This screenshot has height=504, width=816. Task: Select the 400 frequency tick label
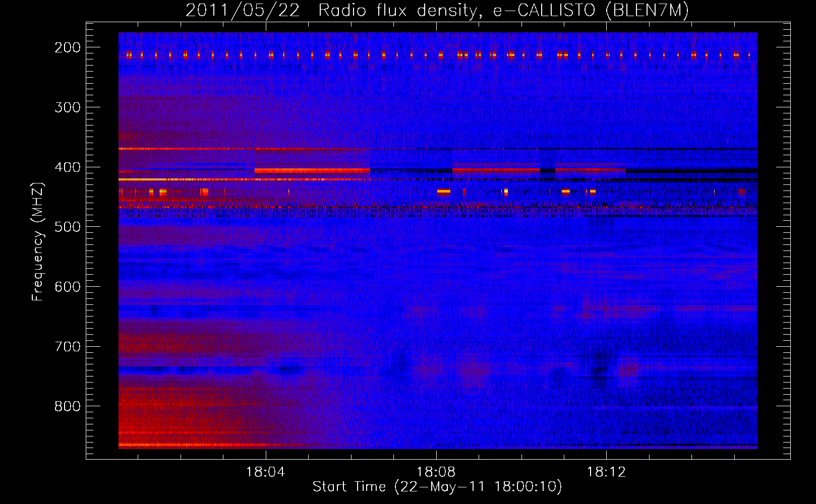pyautogui.click(x=68, y=167)
